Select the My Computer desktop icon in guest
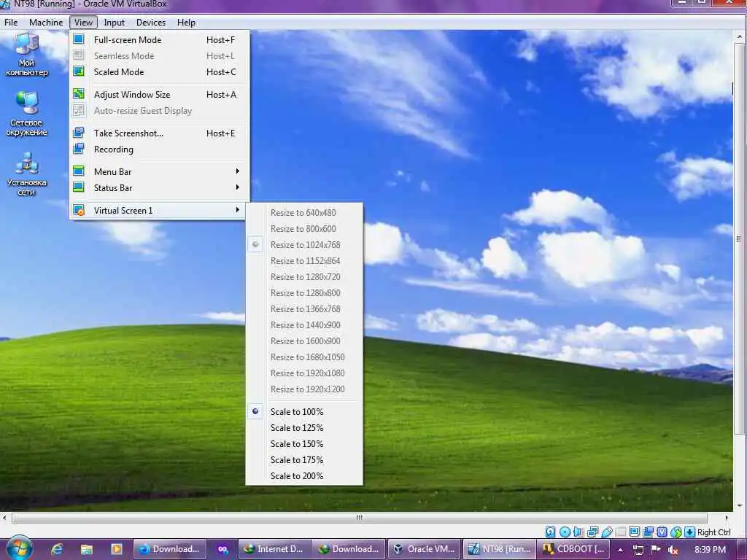Image resolution: width=747 pixels, height=560 pixels. [x=27, y=54]
